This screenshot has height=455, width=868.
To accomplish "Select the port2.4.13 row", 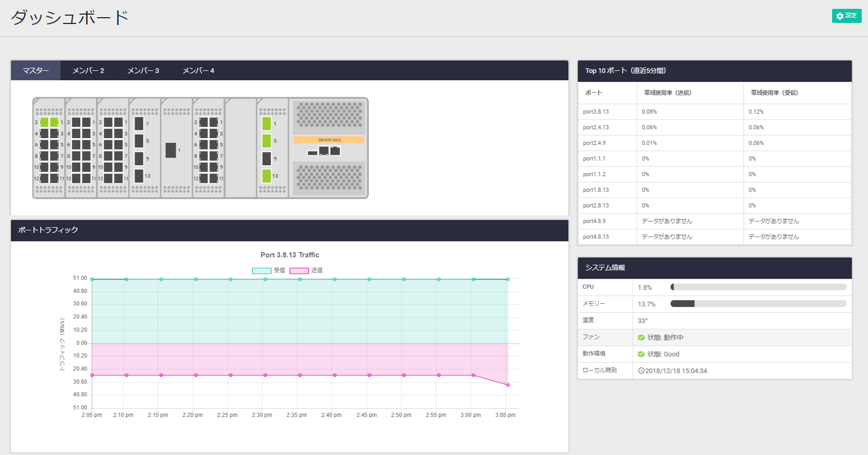I will (715, 127).
